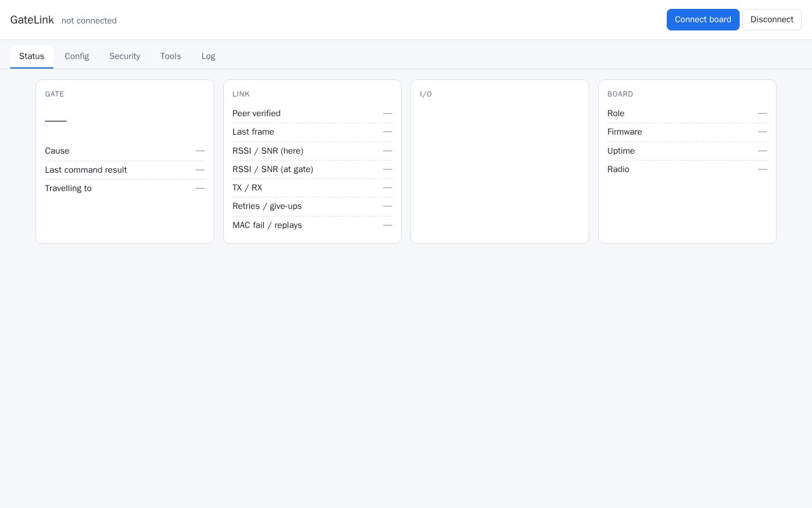The image size is (812, 508).
Task: Click the Radio row label
Action: click(619, 170)
